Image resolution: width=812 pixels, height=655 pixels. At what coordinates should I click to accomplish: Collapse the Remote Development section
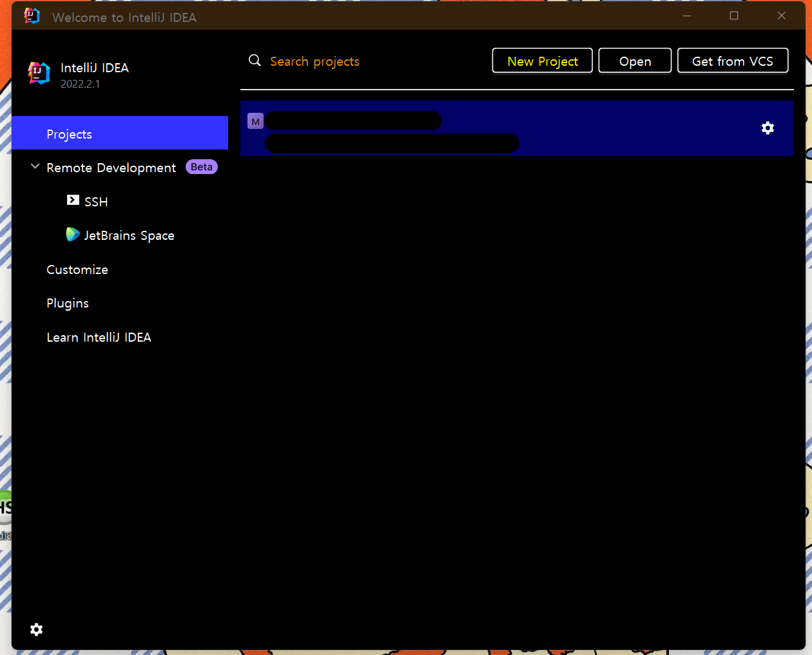(x=35, y=166)
